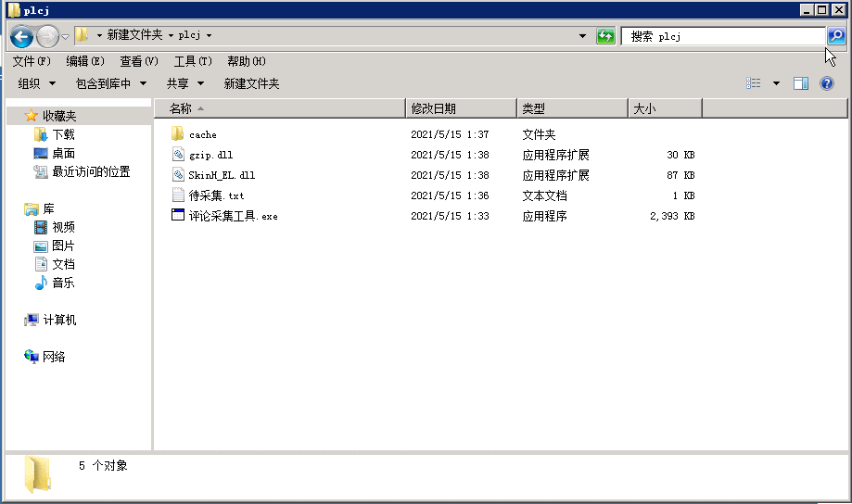Click the 文件夹 type cell
The width and height of the screenshot is (852, 504).
pyautogui.click(x=539, y=134)
